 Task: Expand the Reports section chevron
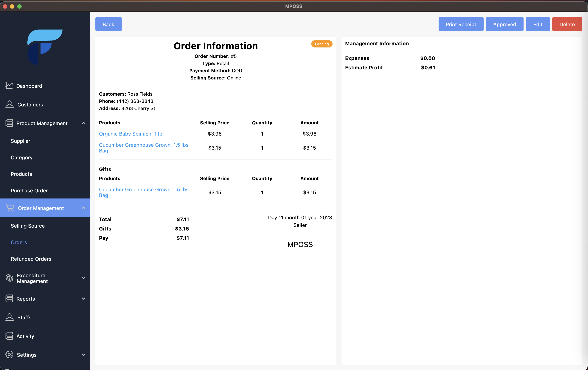[84, 298]
